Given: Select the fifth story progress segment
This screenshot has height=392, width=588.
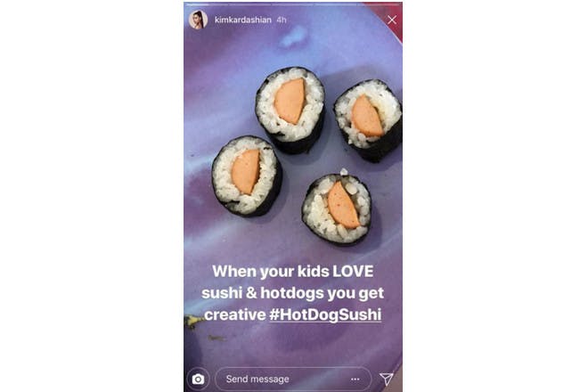Looking at the screenshot, I should [x=379, y=4].
